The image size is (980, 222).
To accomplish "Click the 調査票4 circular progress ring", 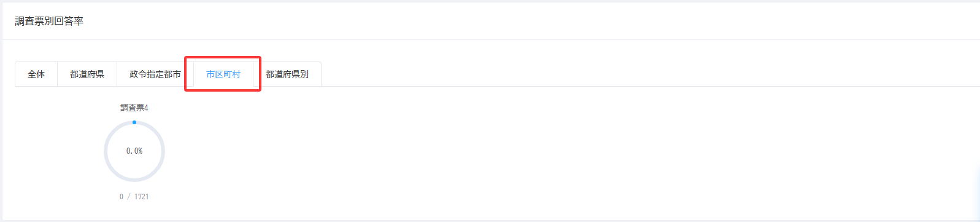I will (134, 151).
